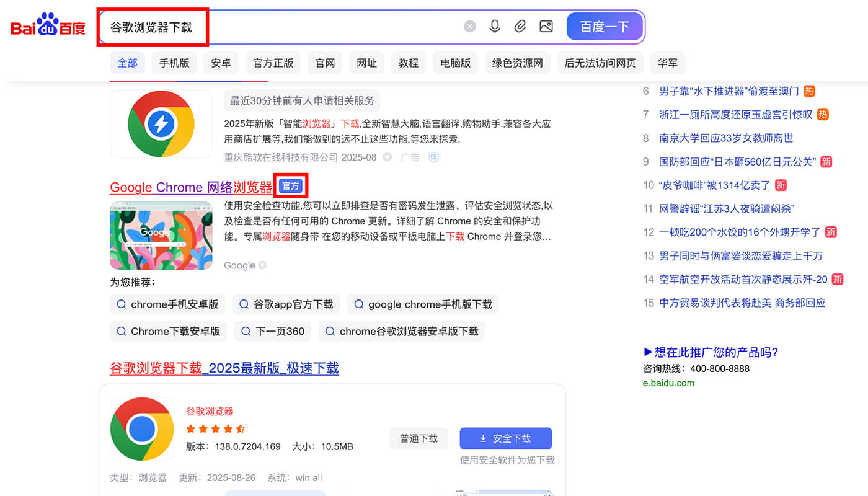Viewport: 868px width, 496px height.
Task: Search suggestion chrome谷歌浏览器安卓版下载
Action: (x=402, y=331)
